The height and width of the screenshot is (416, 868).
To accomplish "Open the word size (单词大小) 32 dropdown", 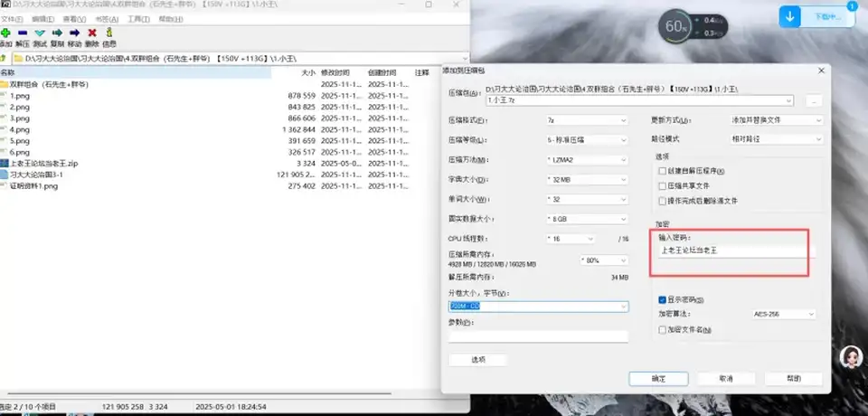I will pyautogui.click(x=587, y=200).
